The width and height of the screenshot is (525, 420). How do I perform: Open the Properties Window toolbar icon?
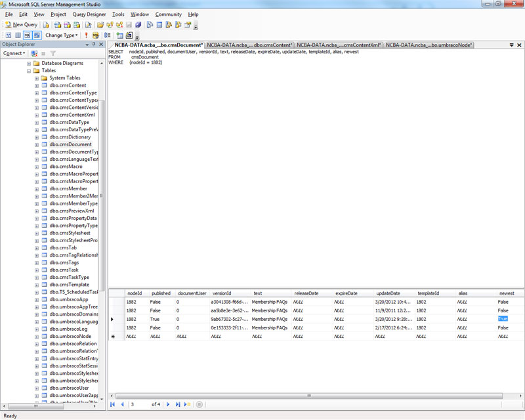click(188, 25)
